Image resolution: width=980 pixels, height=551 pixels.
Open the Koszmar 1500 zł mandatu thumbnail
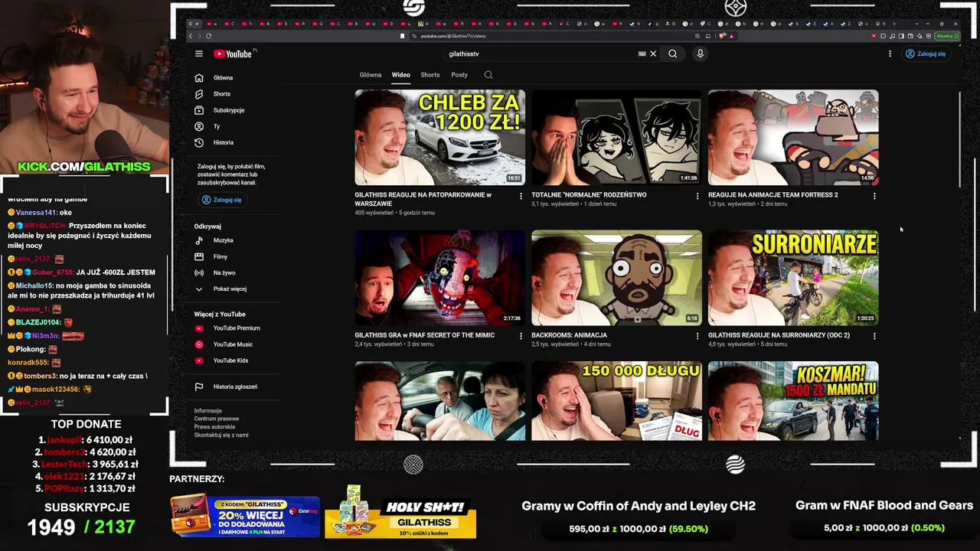click(x=793, y=401)
